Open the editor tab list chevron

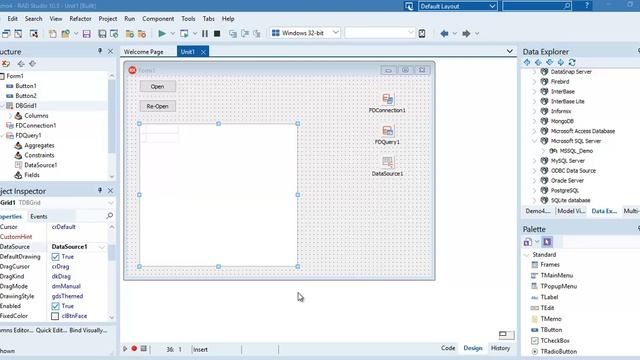point(509,51)
